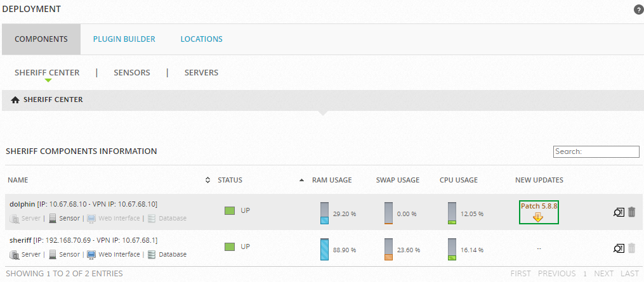Click the Patch 5.8.8 download arrow
The height and width of the screenshot is (282, 644).
coord(538,217)
